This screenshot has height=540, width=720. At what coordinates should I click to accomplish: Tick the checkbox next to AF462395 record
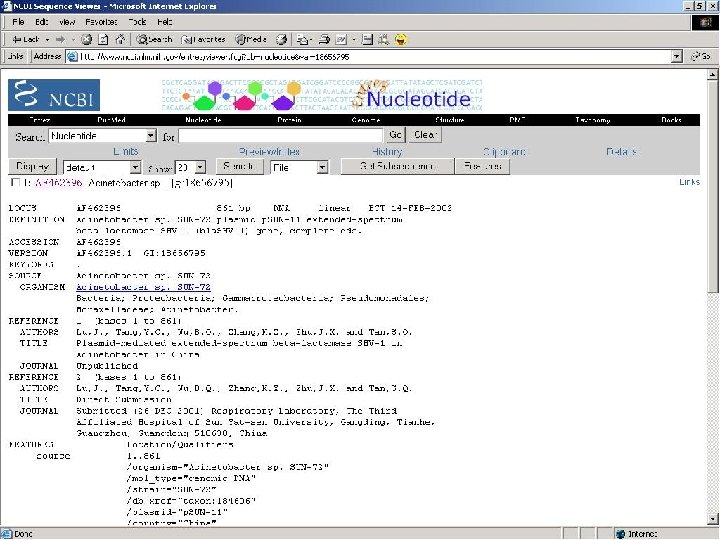pos(15,182)
